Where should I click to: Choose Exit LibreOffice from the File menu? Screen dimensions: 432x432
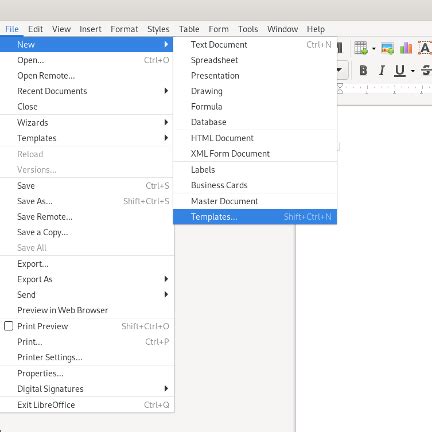[x=86, y=405]
